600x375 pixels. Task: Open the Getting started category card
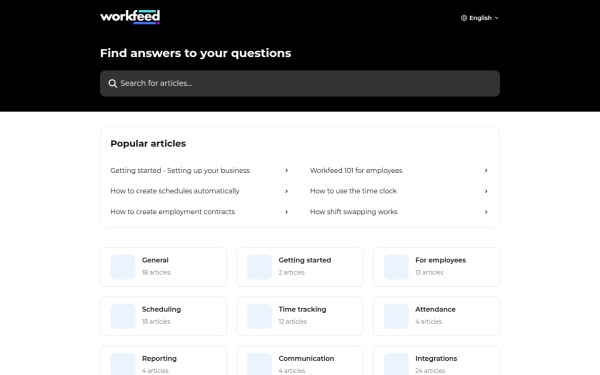tap(300, 267)
